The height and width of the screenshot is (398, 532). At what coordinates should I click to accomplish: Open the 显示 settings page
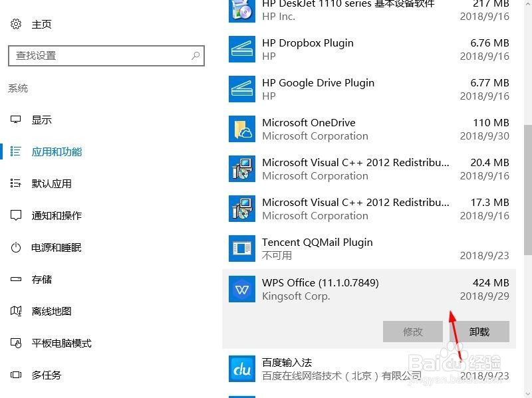pos(41,120)
